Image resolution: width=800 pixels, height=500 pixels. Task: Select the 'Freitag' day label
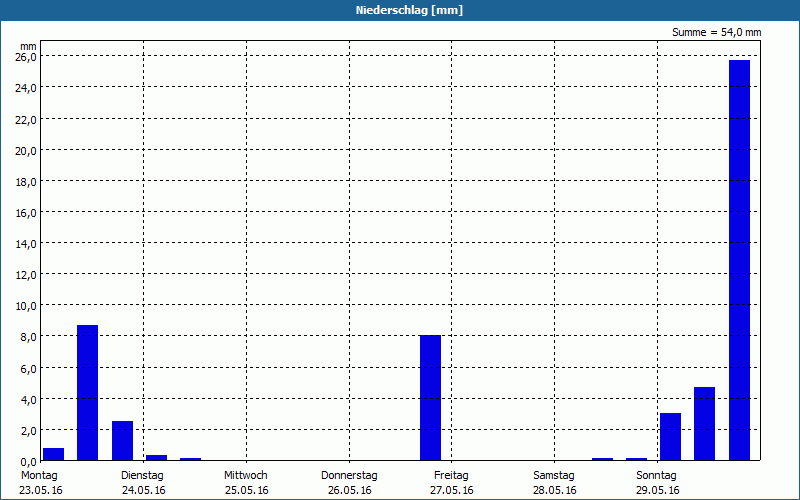coord(451,476)
